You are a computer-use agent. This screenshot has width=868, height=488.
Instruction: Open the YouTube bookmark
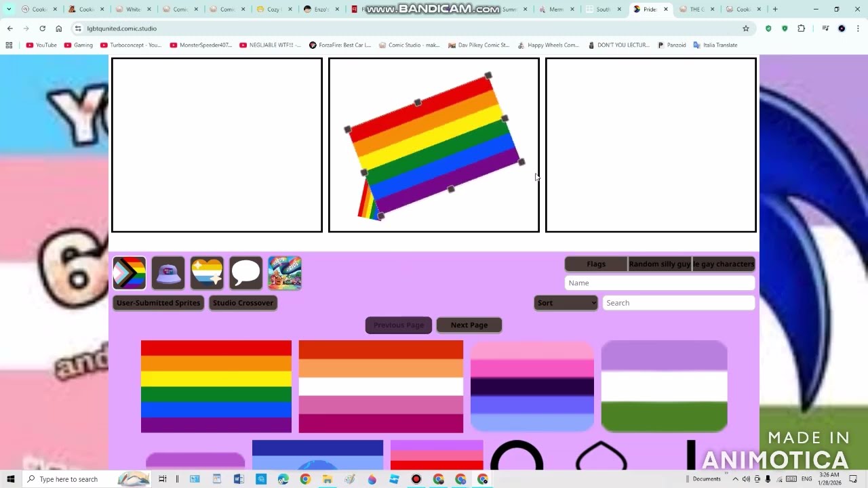41,45
